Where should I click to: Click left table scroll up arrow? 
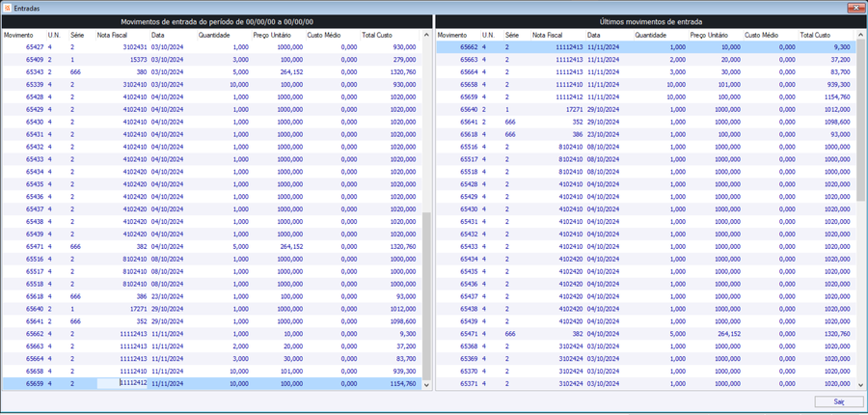(426, 35)
